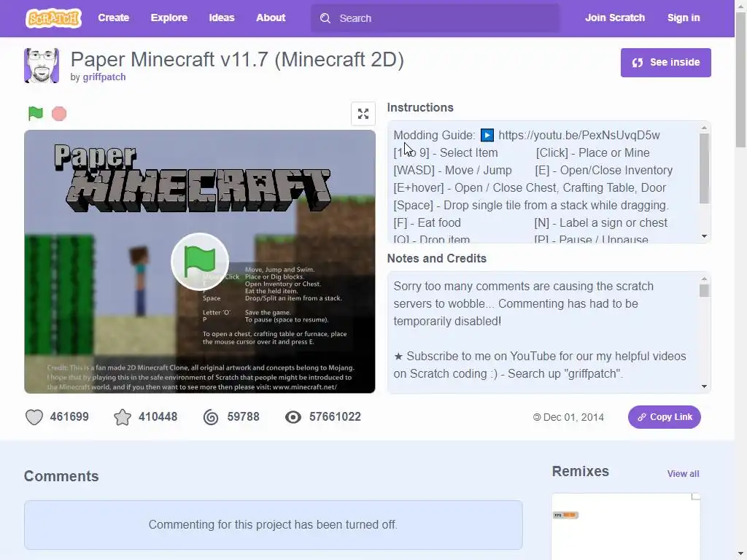Click the Remixes heading

[x=580, y=472]
